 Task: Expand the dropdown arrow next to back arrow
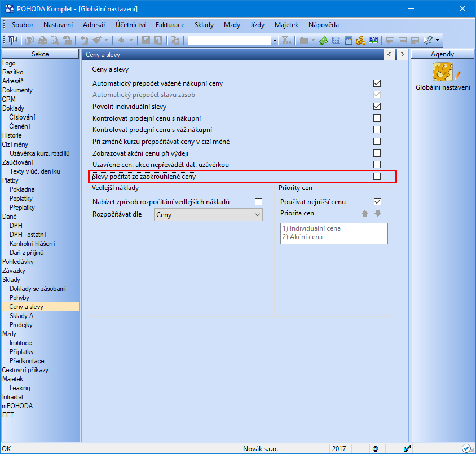tap(131, 41)
